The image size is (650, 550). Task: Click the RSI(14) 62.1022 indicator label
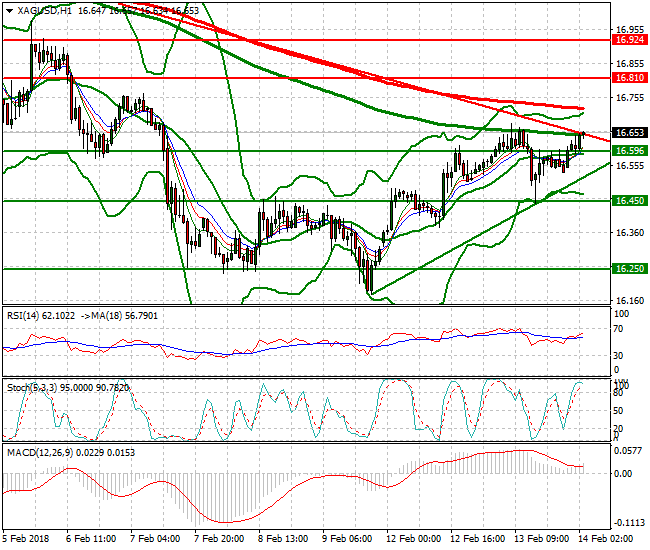41,316
